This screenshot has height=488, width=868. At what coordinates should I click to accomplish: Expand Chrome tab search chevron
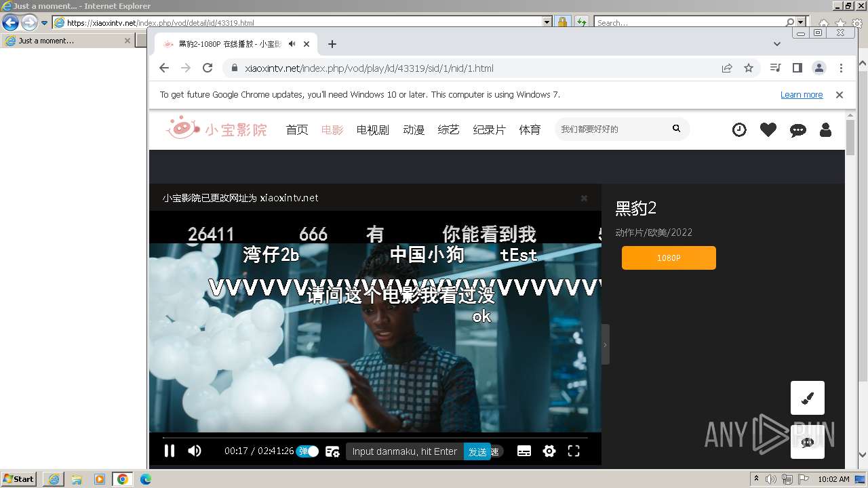(x=777, y=44)
